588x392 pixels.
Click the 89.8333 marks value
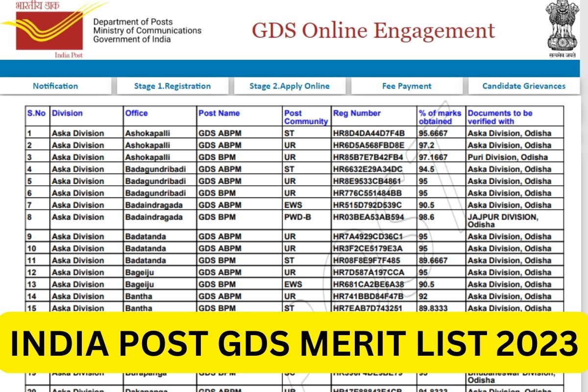433,308
